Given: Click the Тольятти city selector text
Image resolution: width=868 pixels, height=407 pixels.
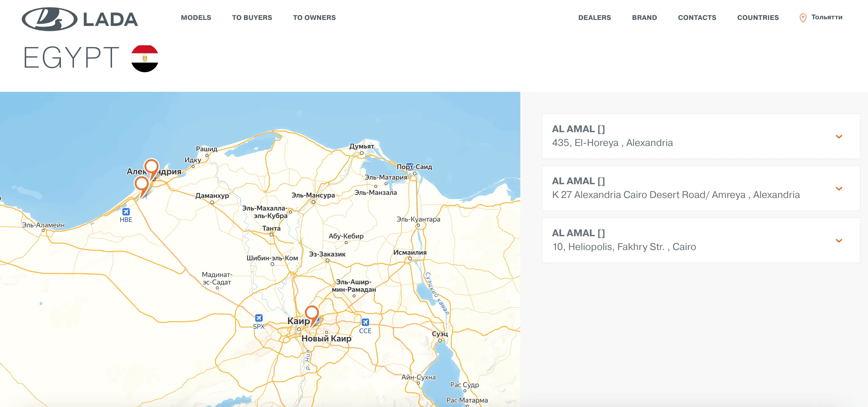Looking at the screenshot, I should point(827,17).
